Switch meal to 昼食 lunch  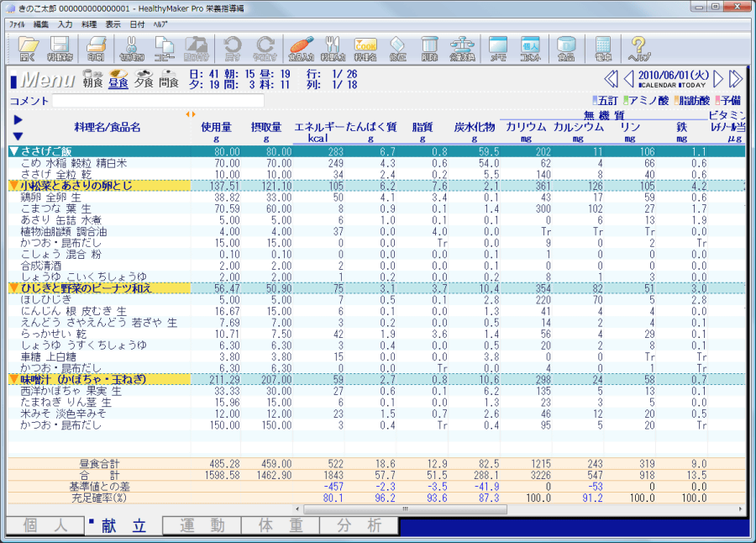click(118, 79)
